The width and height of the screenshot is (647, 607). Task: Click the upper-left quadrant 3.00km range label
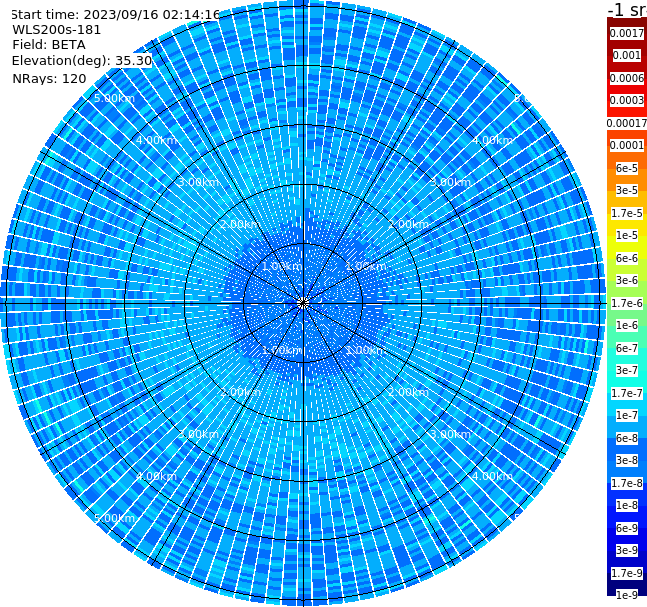pyautogui.click(x=198, y=182)
